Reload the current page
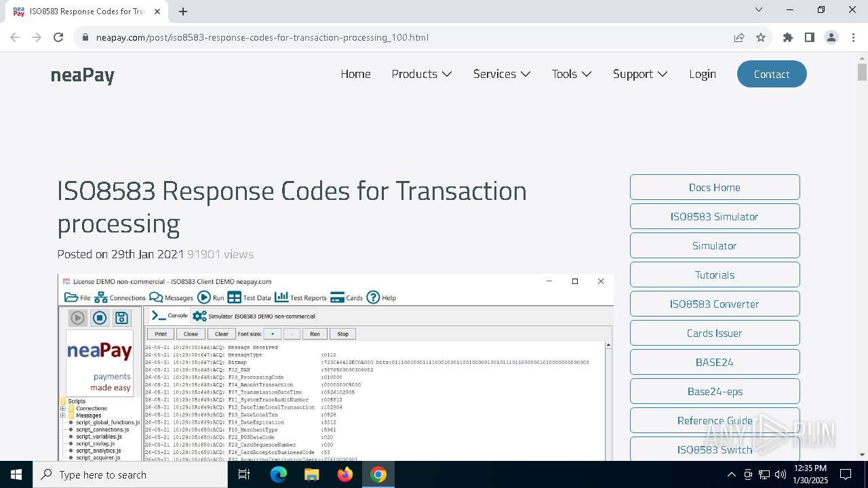The height and width of the screenshot is (488, 868). (x=58, y=37)
